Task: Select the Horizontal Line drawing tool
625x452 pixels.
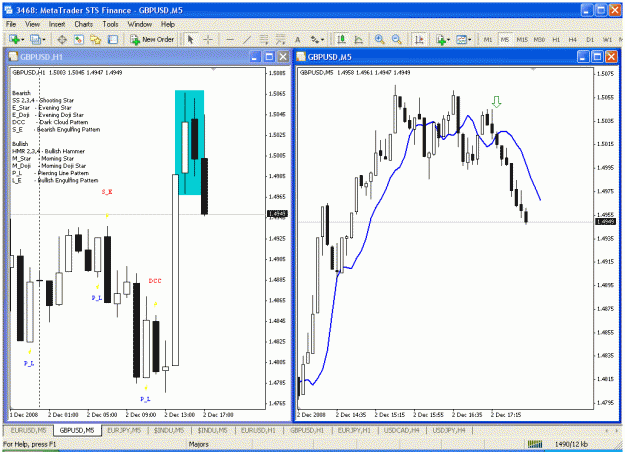Action: [x=230, y=39]
